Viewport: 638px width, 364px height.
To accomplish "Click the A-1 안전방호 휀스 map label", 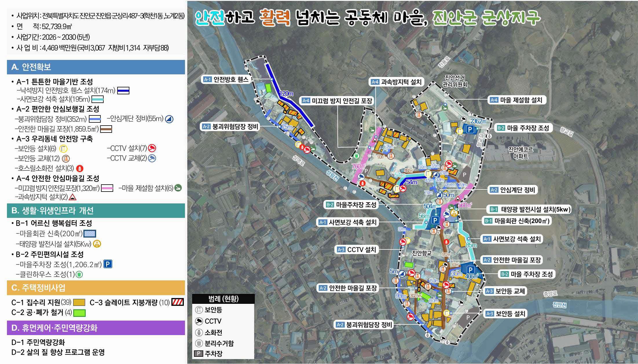I will coord(227,79).
